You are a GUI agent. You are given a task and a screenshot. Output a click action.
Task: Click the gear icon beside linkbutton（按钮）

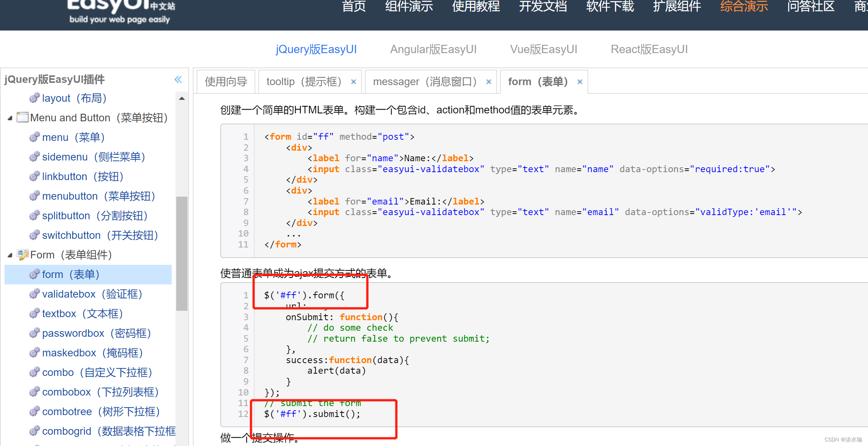tap(34, 176)
